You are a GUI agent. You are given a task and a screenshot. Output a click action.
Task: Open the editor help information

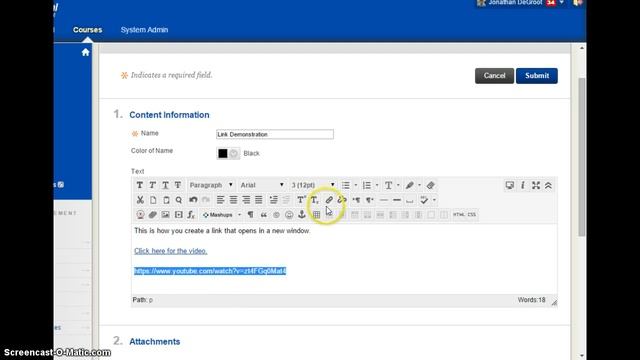coord(523,185)
